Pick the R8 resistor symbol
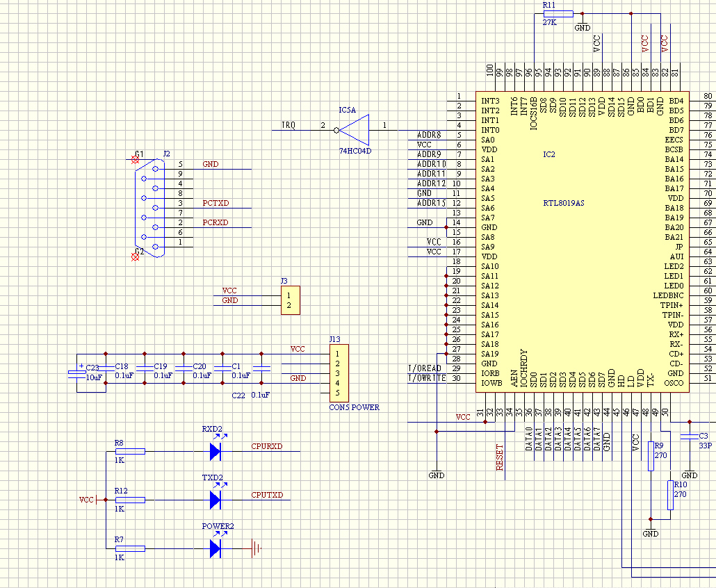The width and height of the screenshot is (716, 588). tap(130, 452)
